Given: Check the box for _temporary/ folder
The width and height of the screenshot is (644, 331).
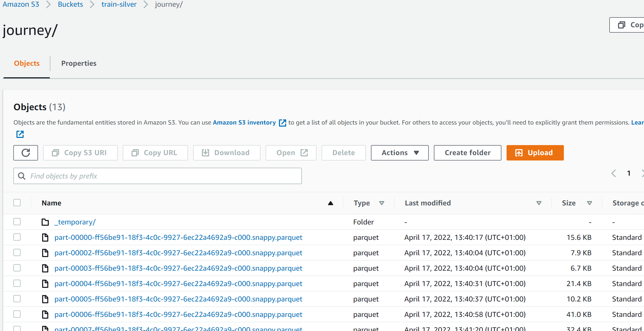Looking at the screenshot, I should coord(17,222).
